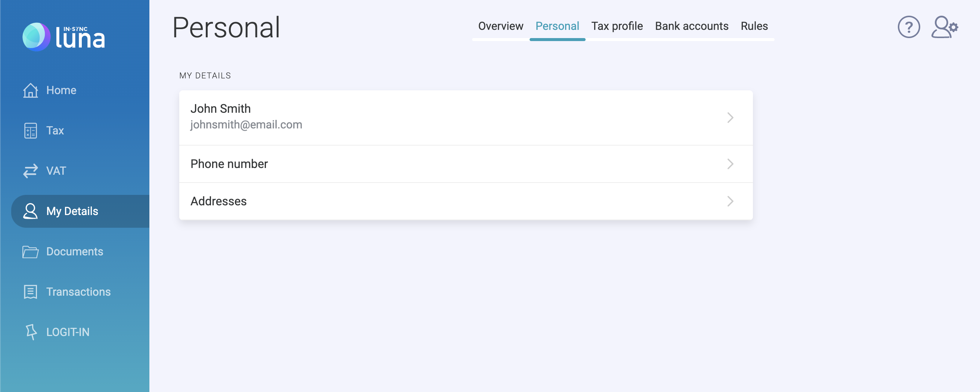
Task: Select the Rules tab
Action: pyautogui.click(x=754, y=26)
